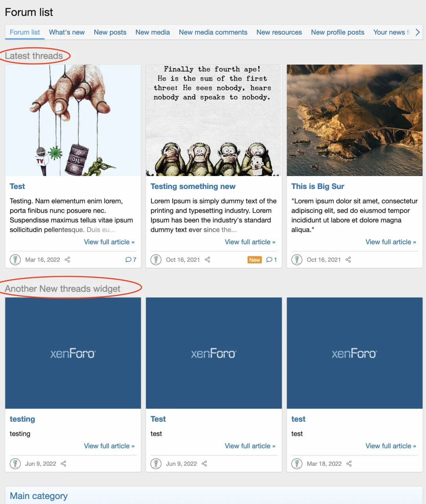Click the Big Sur coastline thumbnail
Screen dimensions: 426x504
(354, 120)
